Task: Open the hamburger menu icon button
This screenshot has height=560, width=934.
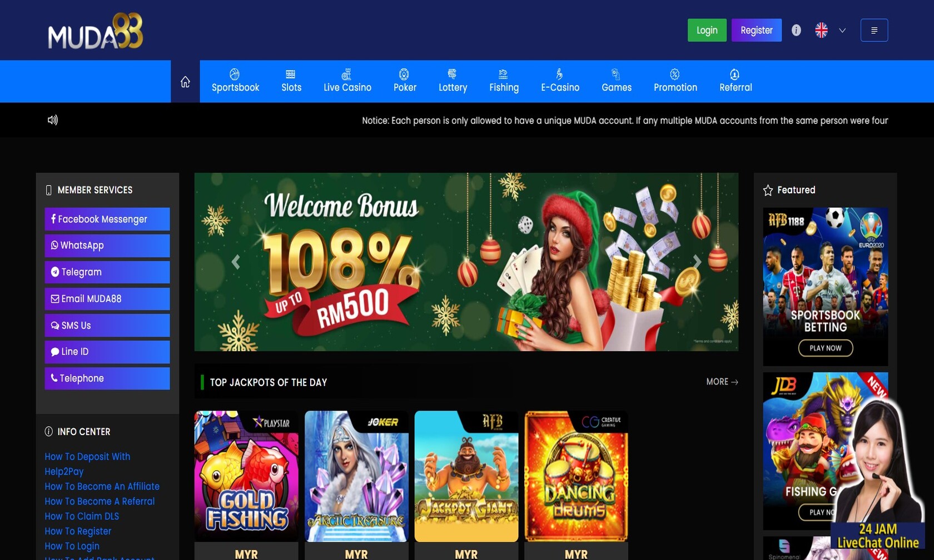Action: pyautogui.click(x=874, y=31)
